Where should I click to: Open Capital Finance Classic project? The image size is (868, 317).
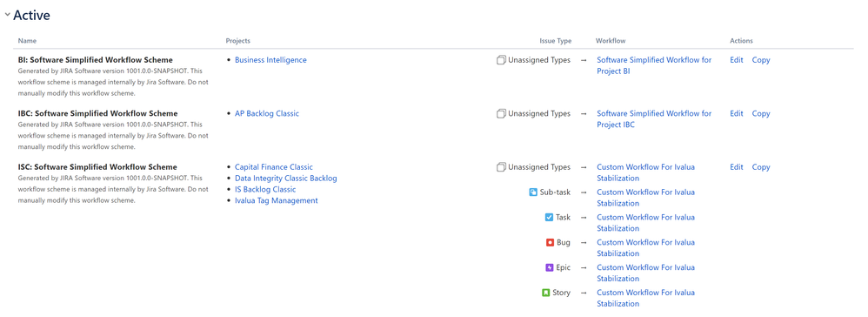(x=273, y=167)
